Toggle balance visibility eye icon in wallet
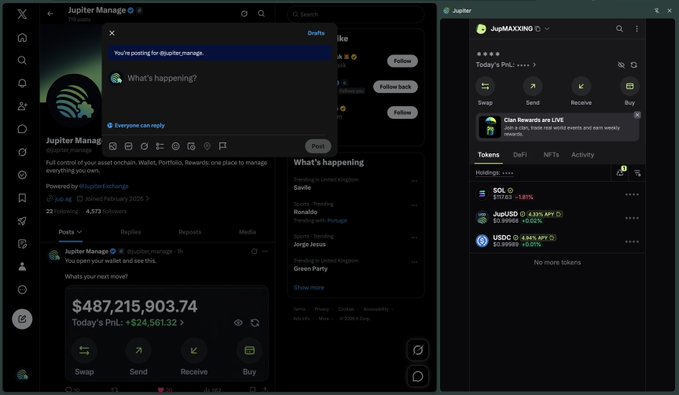Viewport: 679px width, 395px height. 621,65
